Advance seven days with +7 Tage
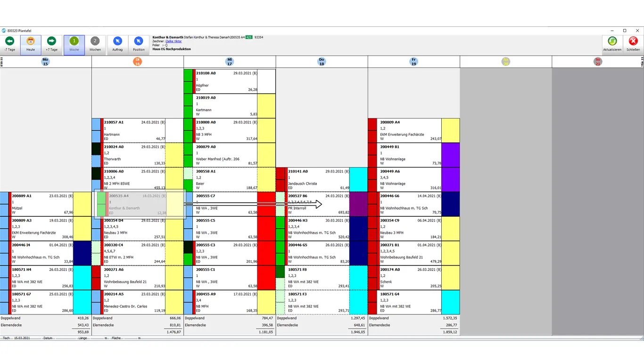Screen dimensions: 644x362 click(x=51, y=44)
